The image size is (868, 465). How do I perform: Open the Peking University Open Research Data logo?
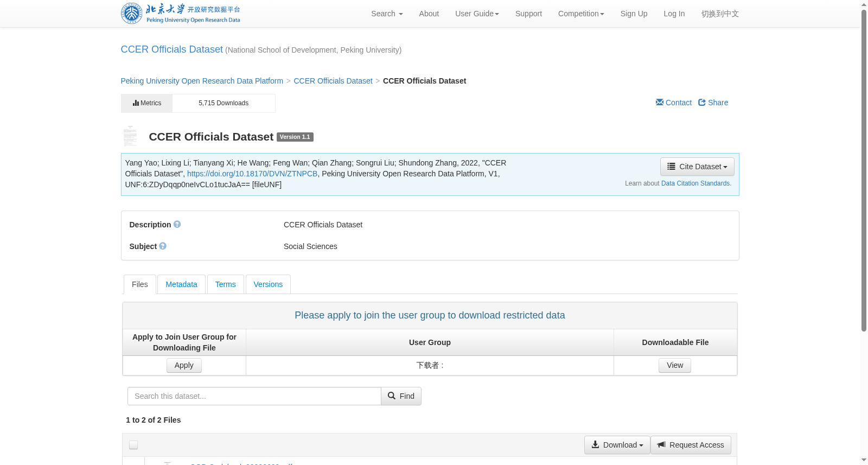point(181,14)
